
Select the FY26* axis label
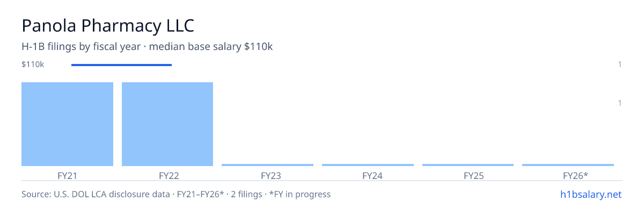(x=576, y=175)
